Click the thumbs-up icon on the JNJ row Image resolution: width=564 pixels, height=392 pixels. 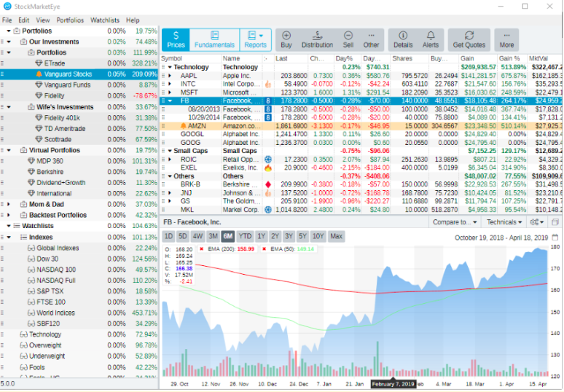pyautogui.click(x=268, y=193)
